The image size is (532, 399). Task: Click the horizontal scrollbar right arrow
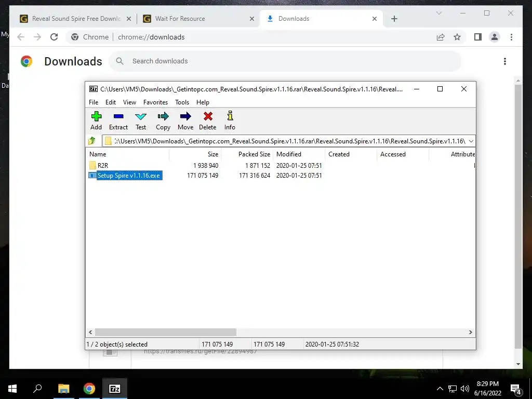pos(471,332)
